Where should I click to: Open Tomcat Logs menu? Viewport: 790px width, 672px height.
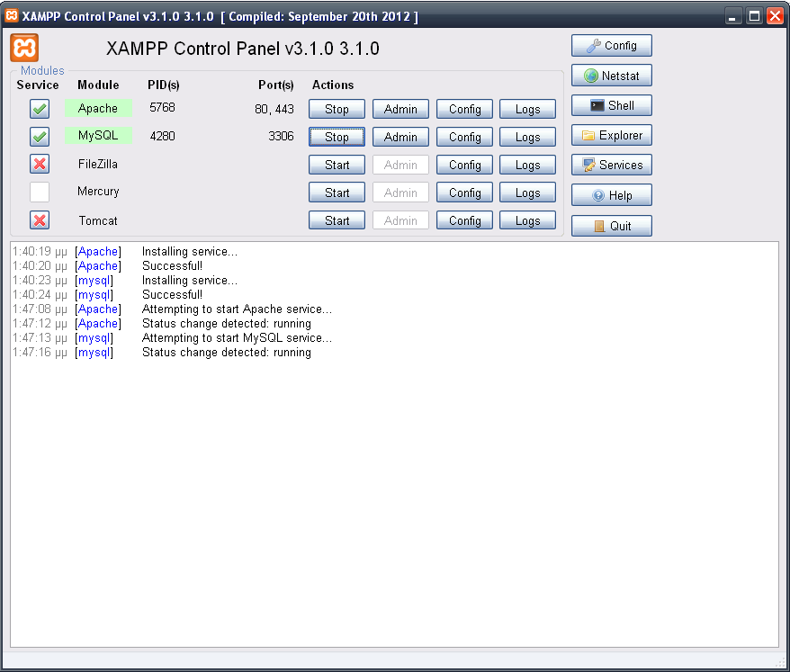tap(527, 220)
